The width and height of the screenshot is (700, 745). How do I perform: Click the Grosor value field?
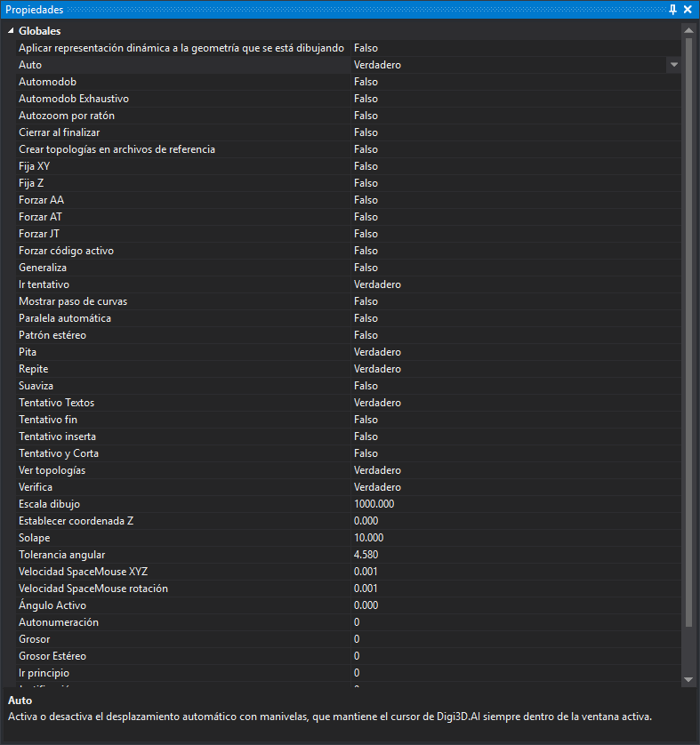coord(516,638)
